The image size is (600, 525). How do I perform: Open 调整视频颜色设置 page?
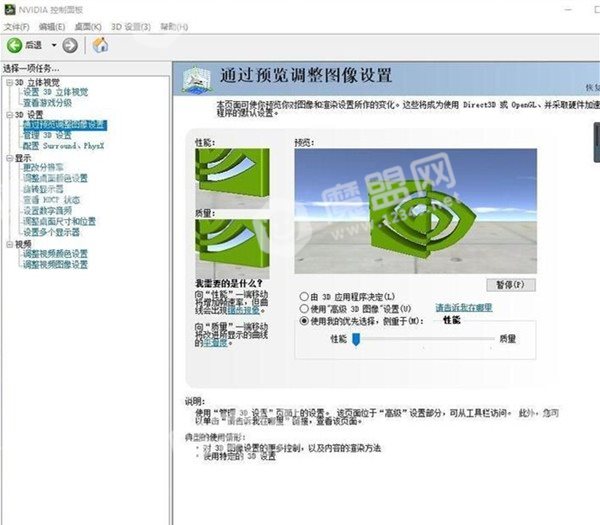[55, 254]
